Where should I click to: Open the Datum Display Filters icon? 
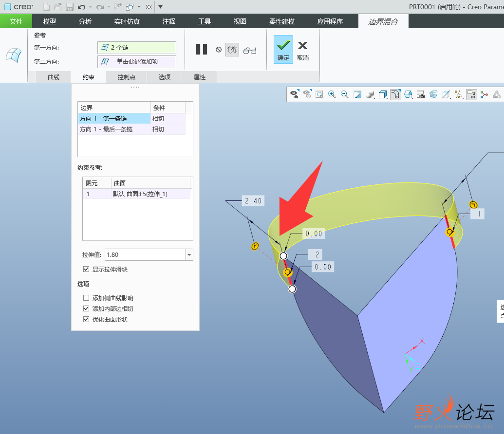[x=459, y=94]
